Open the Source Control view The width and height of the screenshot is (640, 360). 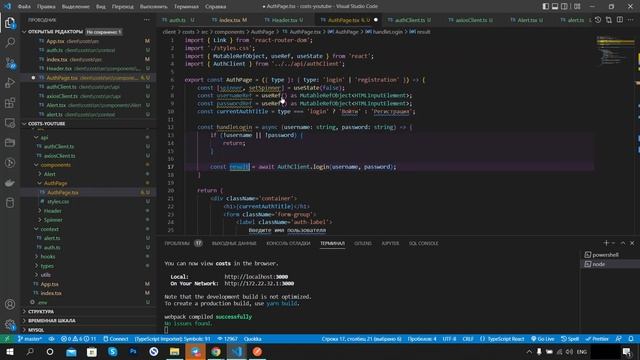point(10,62)
